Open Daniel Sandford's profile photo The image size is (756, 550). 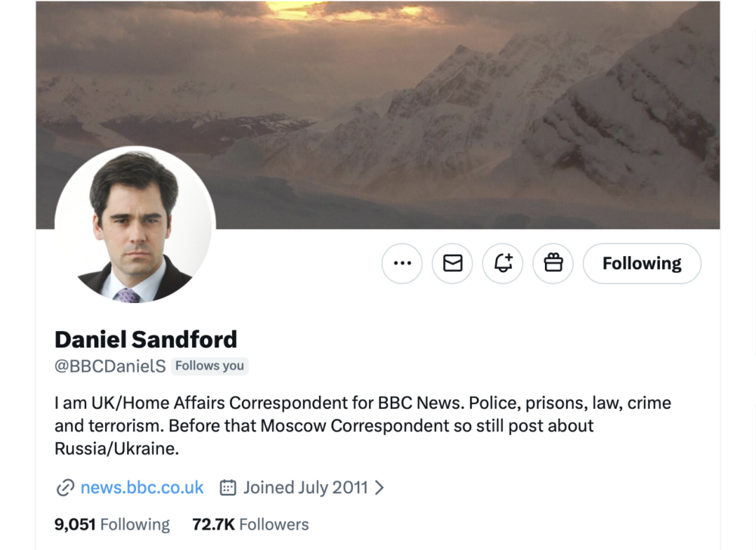135,226
